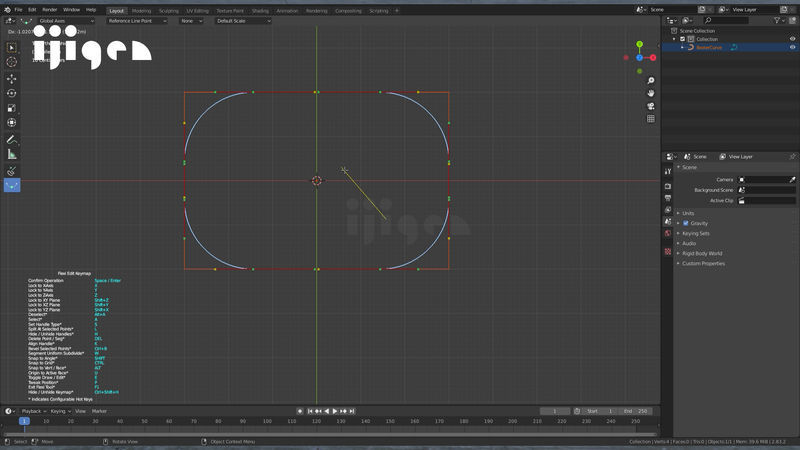
Task: Open the None dropdown in header
Action: (x=191, y=21)
